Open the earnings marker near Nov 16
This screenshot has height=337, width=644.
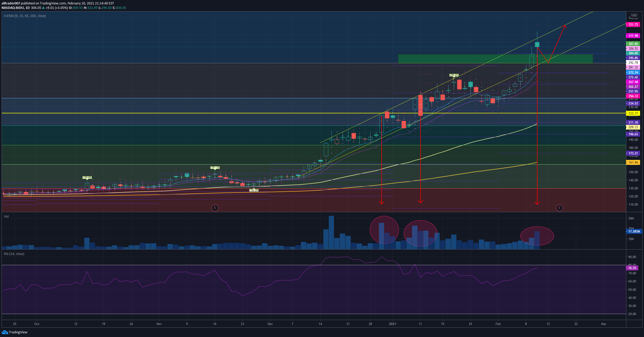click(215, 208)
